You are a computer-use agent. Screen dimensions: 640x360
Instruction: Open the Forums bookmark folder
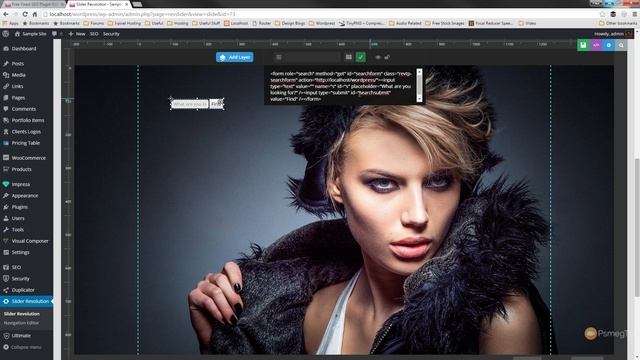coord(93,23)
